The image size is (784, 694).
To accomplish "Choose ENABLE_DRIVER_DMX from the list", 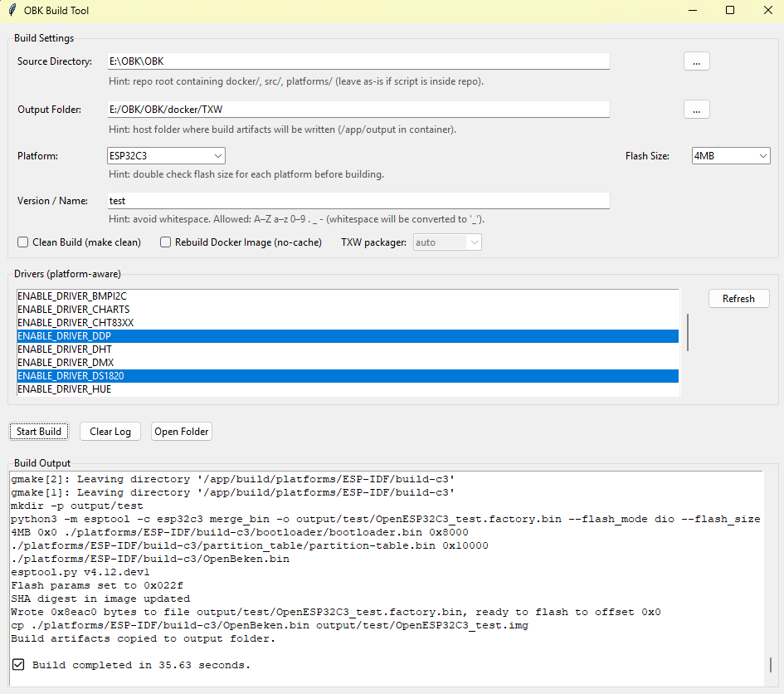I will point(66,363).
